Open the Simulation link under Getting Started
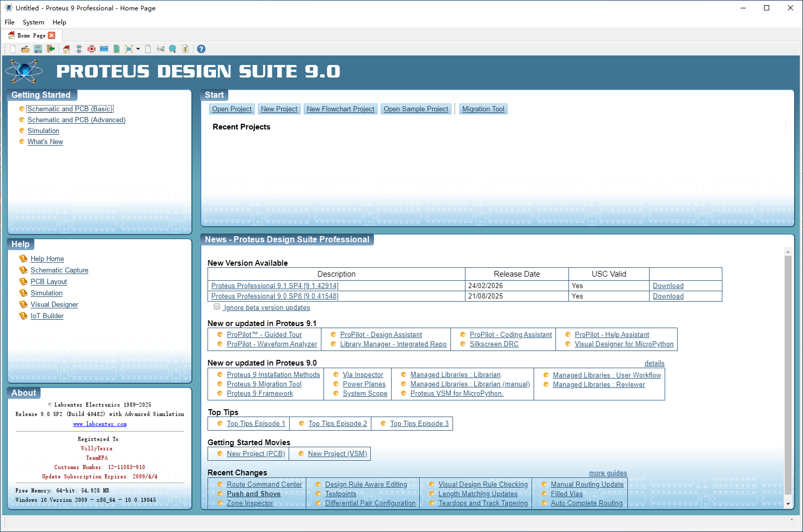The image size is (803, 532). pos(43,131)
